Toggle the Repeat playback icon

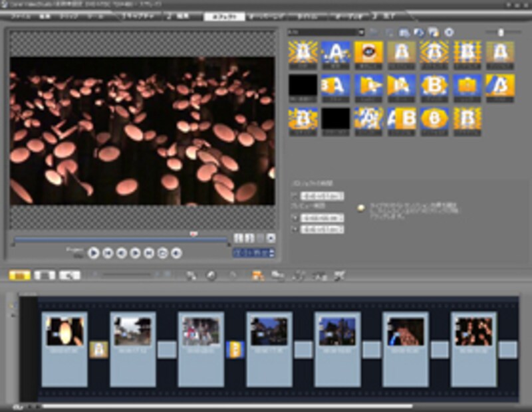(163, 253)
